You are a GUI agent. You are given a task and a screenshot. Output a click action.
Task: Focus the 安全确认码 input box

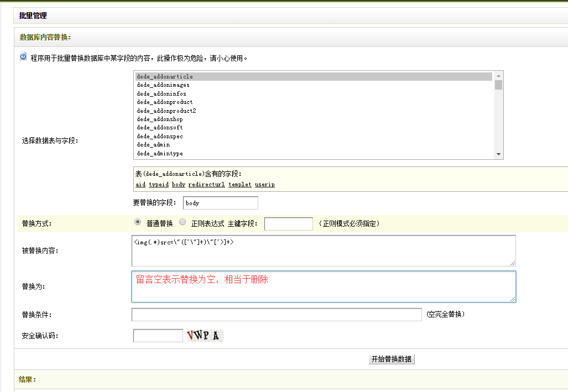click(158, 336)
